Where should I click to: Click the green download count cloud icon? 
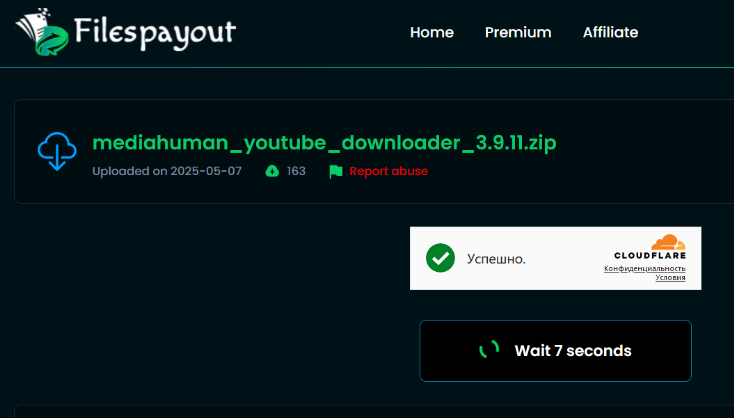click(272, 171)
